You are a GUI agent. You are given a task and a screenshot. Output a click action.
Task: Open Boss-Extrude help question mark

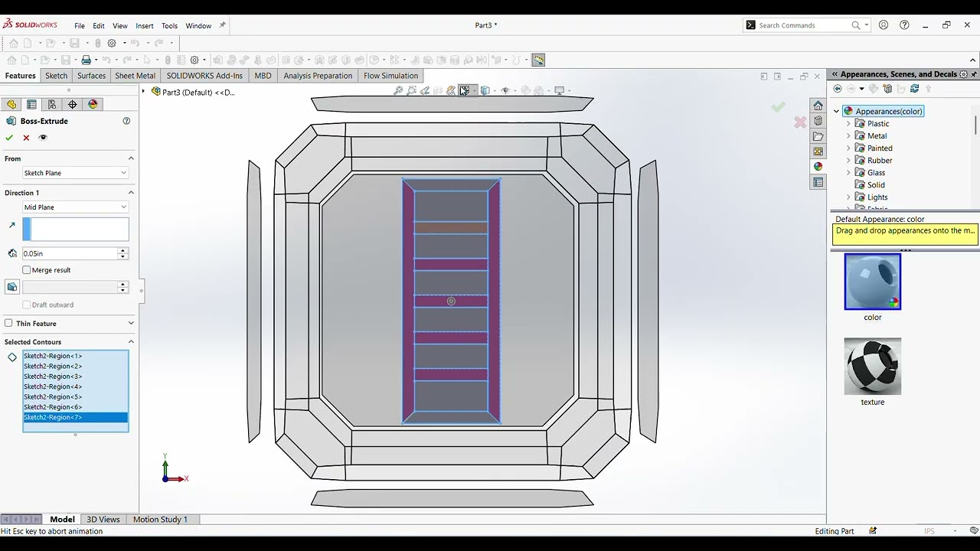(126, 121)
